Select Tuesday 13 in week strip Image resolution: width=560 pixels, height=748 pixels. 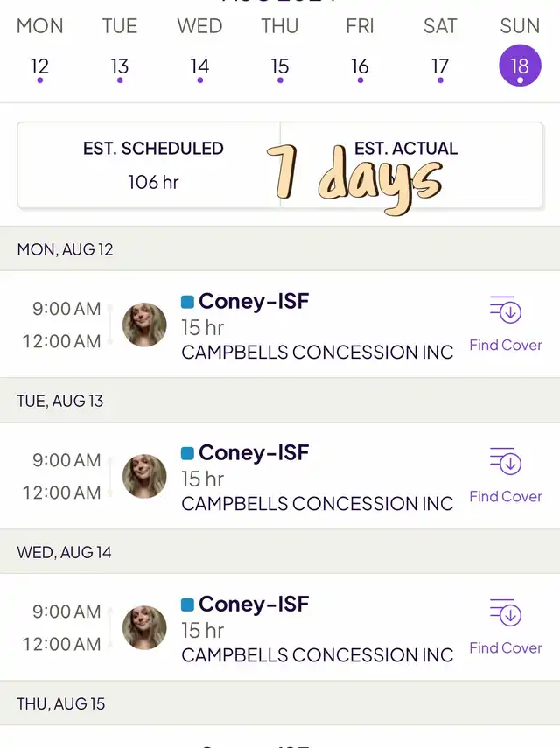pyautogui.click(x=120, y=68)
